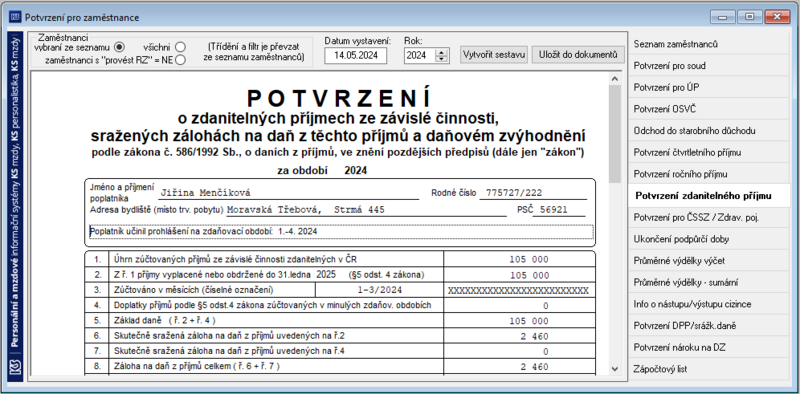Decrease the year with the down spinner arrow
This screenshot has width=800, height=394.
pos(441,59)
